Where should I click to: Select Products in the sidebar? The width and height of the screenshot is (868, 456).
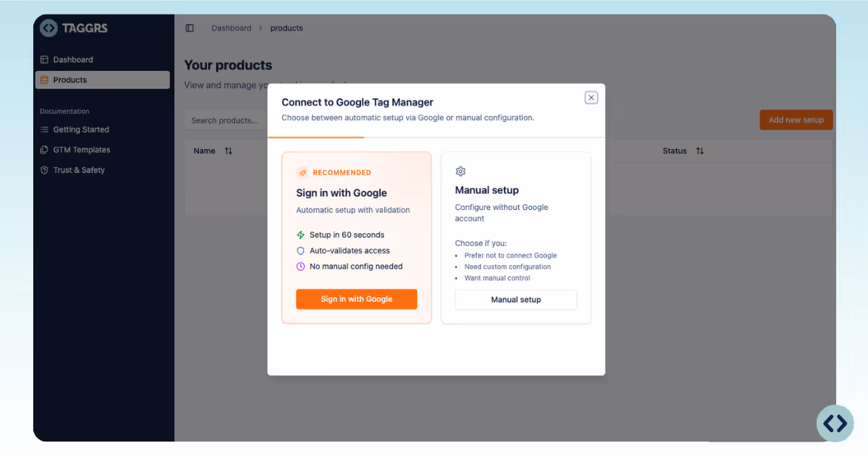coord(102,80)
